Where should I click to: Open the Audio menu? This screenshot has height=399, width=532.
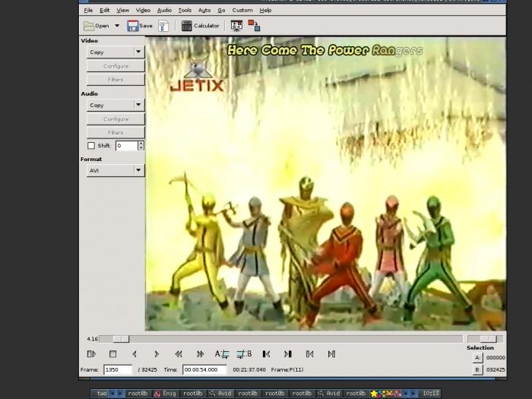[164, 10]
